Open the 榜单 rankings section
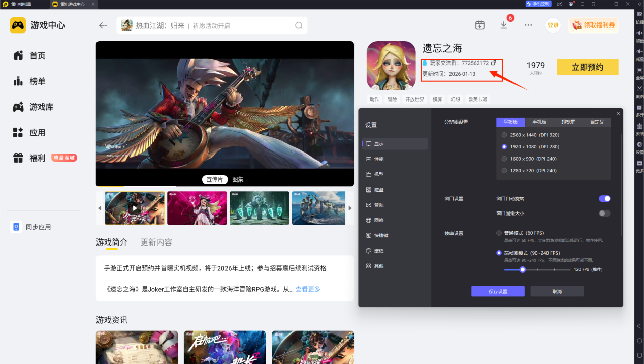 coord(29,81)
